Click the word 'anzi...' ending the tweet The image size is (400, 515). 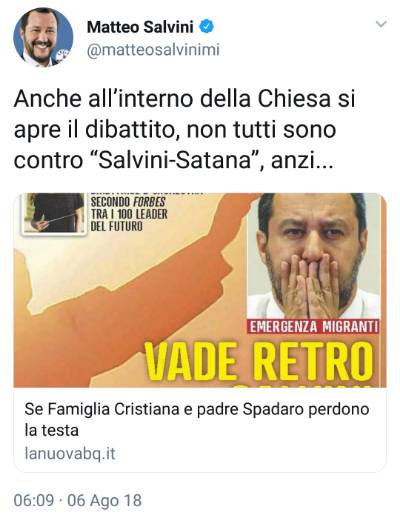302,161
